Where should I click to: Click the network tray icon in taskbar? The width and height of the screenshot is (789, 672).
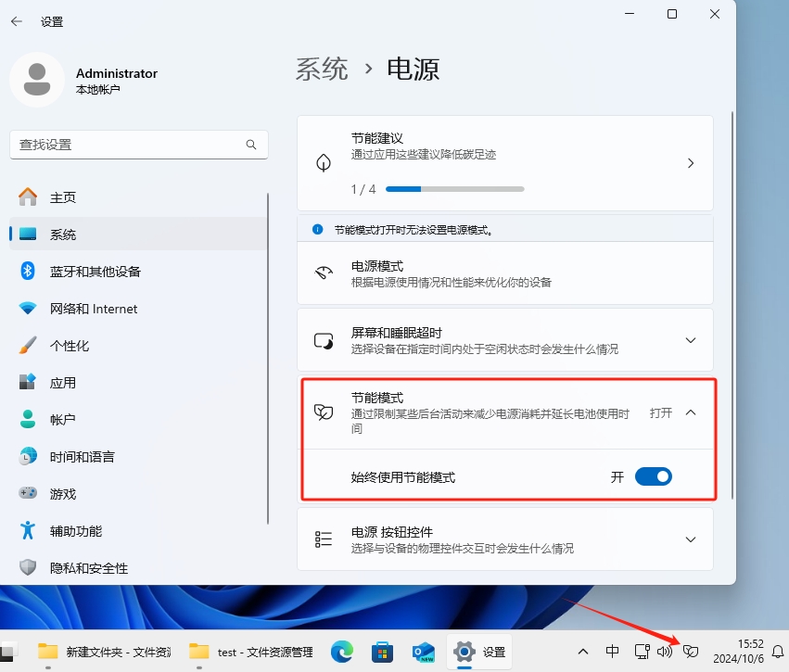coord(643,652)
